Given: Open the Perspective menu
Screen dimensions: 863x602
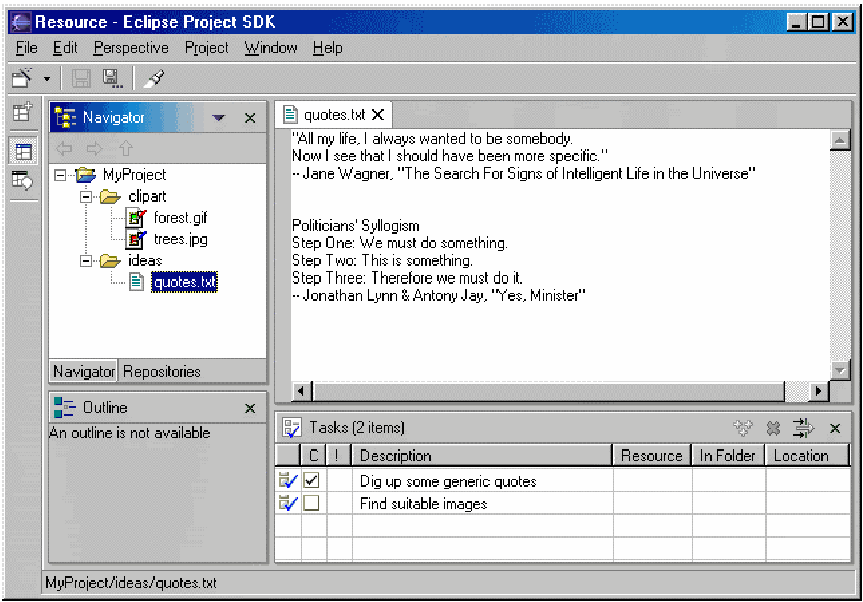Looking at the screenshot, I should coord(131,48).
